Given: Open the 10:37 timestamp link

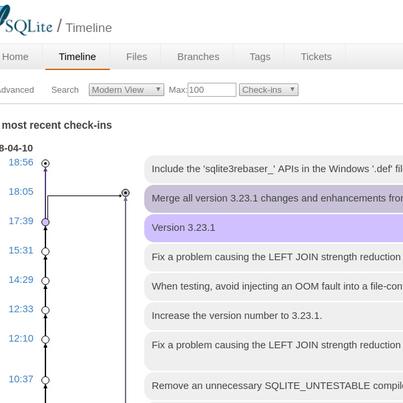Looking at the screenshot, I should coord(21,379).
